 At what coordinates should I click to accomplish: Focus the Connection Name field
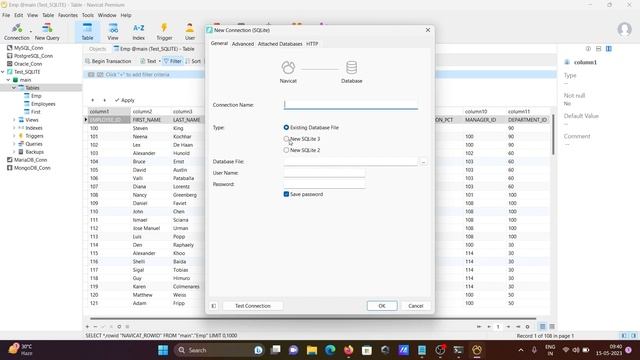coord(351,105)
